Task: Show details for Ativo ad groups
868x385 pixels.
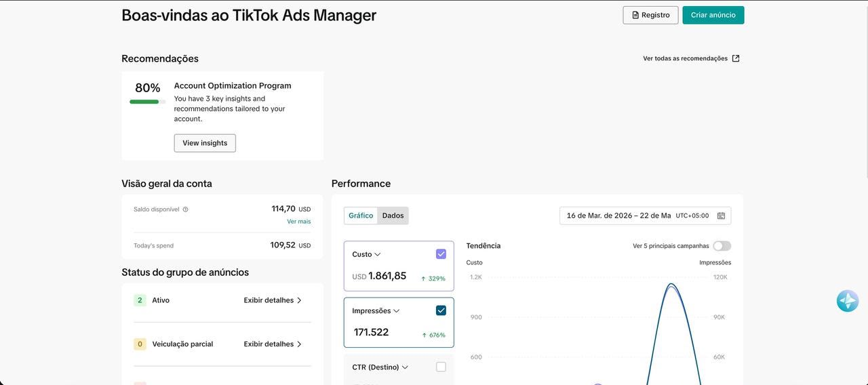Action: coord(273,300)
